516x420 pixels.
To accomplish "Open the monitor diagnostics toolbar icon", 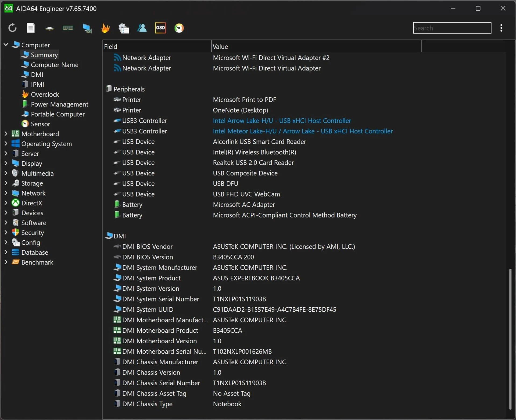I will pyautogui.click(x=87, y=28).
